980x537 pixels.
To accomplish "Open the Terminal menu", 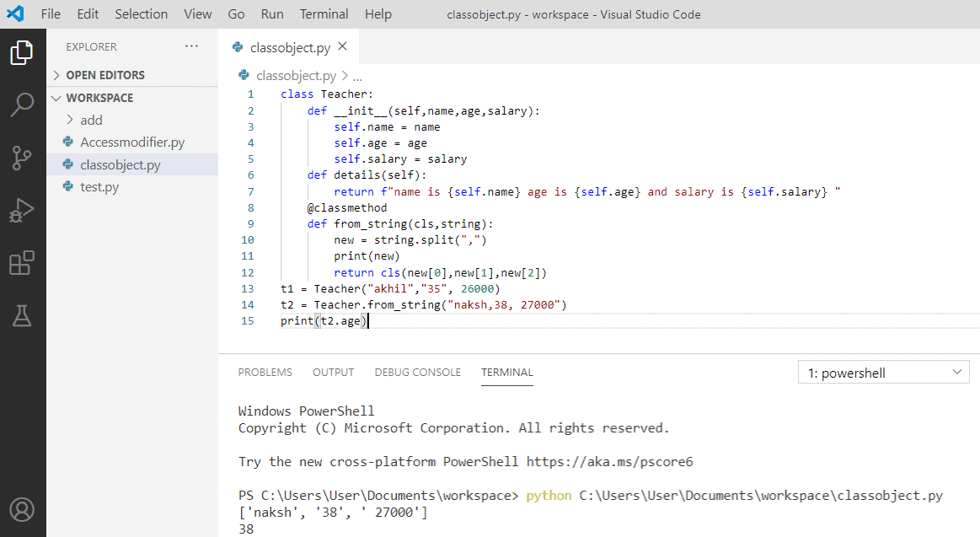I will pyautogui.click(x=324, y=13).
